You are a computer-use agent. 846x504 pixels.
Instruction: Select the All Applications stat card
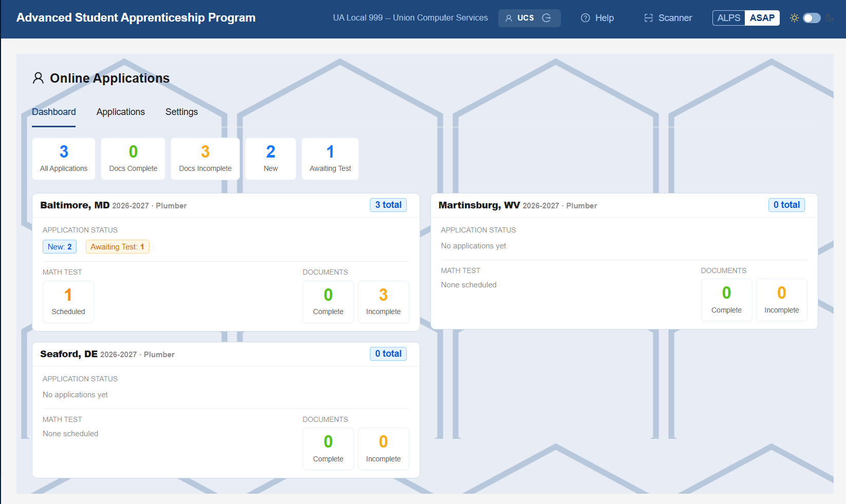coord(64,159)
